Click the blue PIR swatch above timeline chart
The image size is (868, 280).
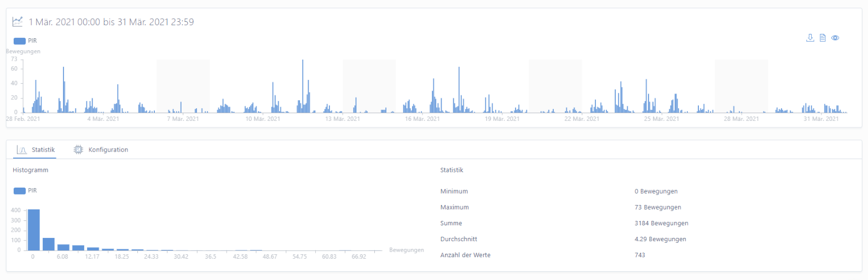20,41
